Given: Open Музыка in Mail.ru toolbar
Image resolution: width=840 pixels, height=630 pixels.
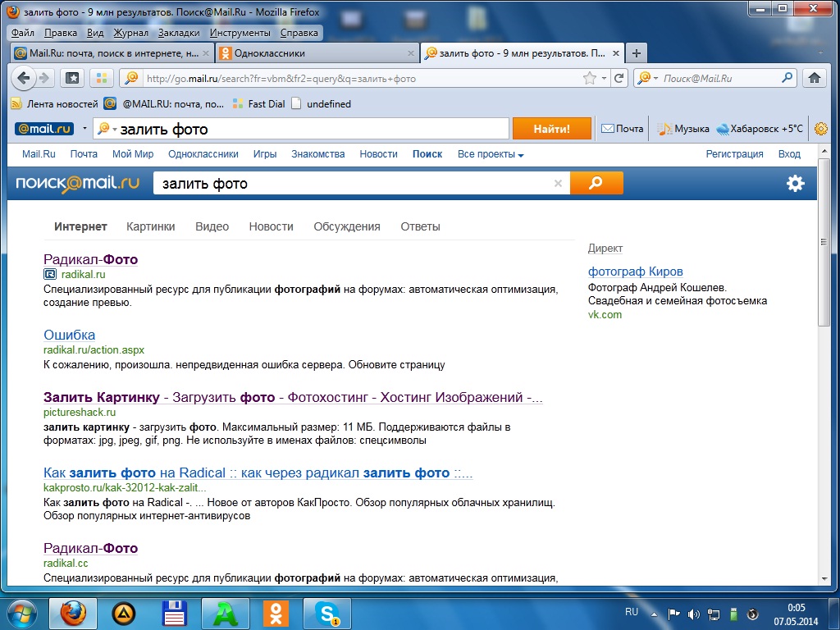Looking at the screenshot, I should [683, 129].
